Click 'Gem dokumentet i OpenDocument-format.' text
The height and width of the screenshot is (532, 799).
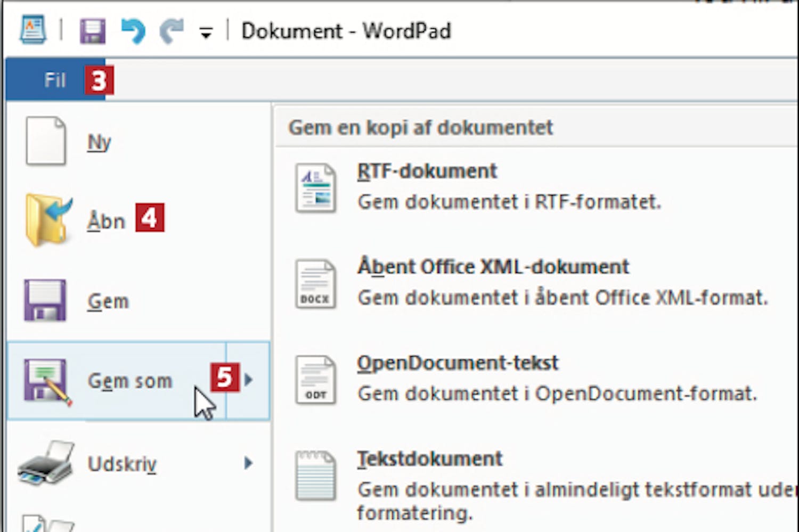[x=557, y=394]
